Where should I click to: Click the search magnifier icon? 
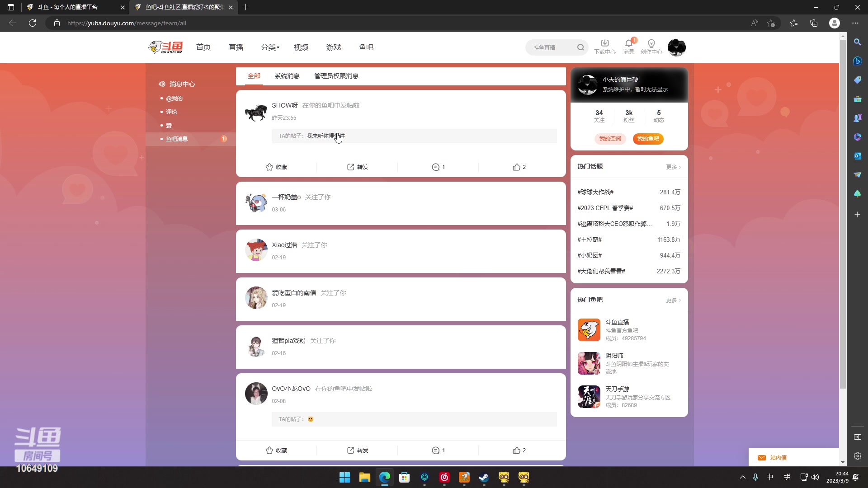[x=581, y=47]
